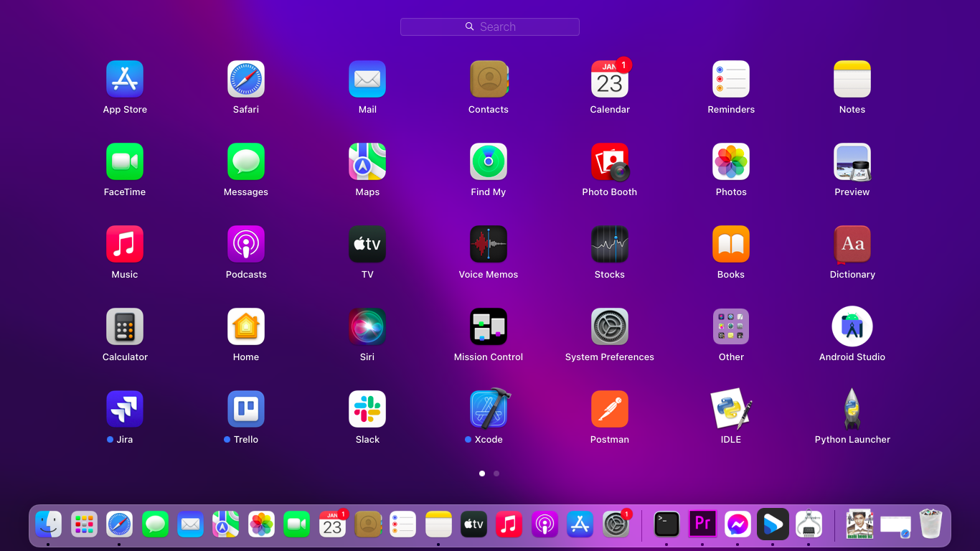The width and height of the screenshot is (980, 551).
Task: Open the Home app
Action: coord(246,326)
